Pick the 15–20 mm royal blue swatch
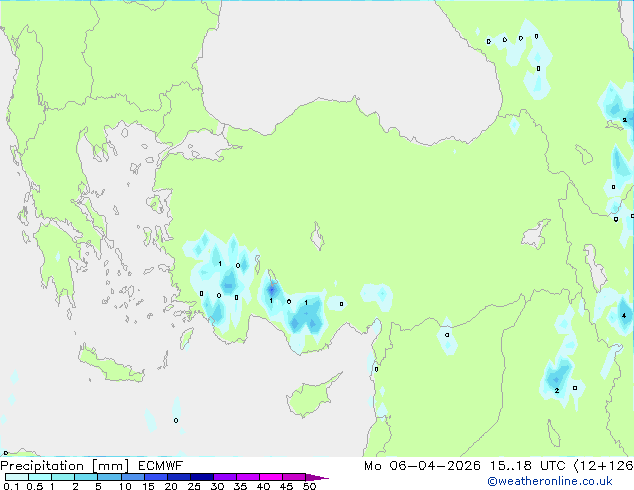This screenshot has width=634, height=490. 155,477
